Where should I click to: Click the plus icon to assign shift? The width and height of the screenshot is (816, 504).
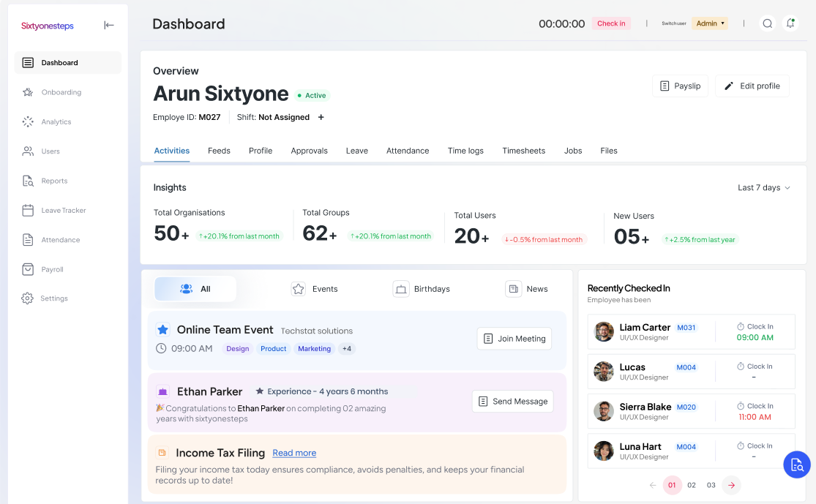point(321,118)
